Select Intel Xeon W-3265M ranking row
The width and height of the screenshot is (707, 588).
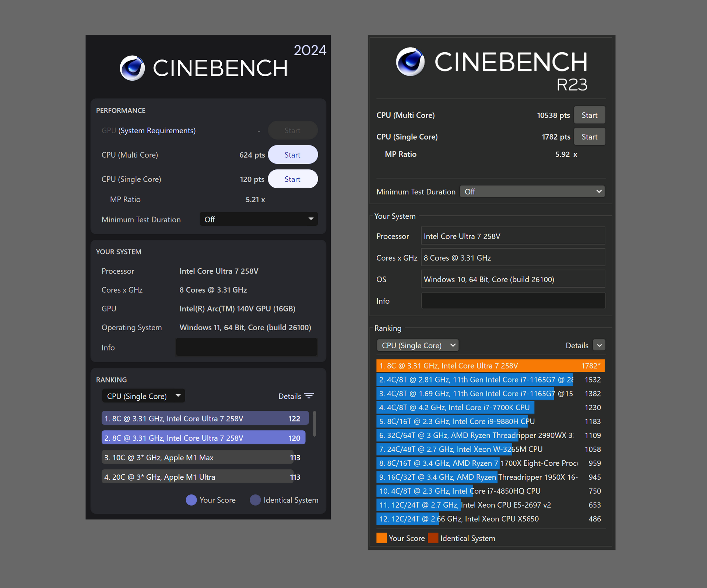coord(490,449)
